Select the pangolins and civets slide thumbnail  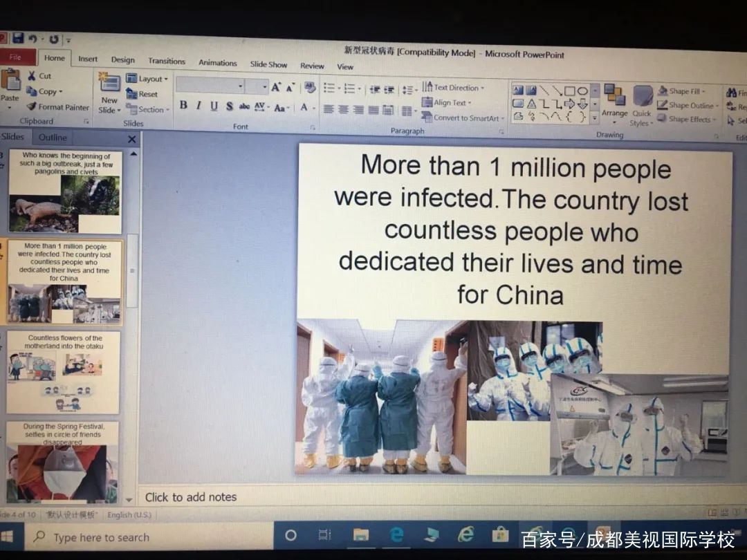click(66, 192)
